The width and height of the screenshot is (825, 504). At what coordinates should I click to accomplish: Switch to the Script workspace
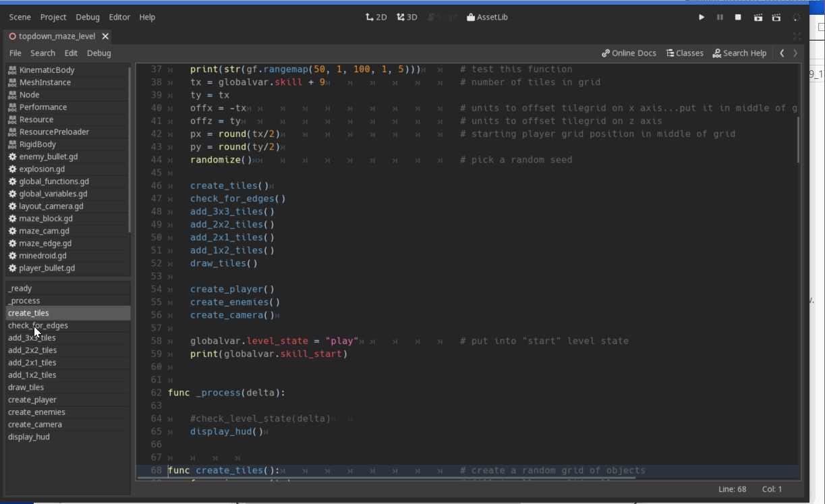(442, 17)
